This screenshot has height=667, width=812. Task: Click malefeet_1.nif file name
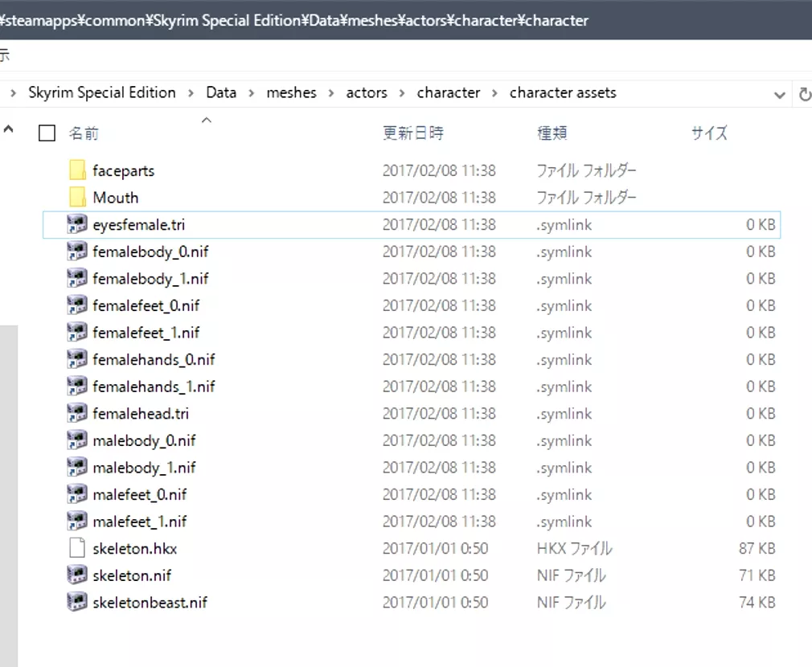pos(140,521)
